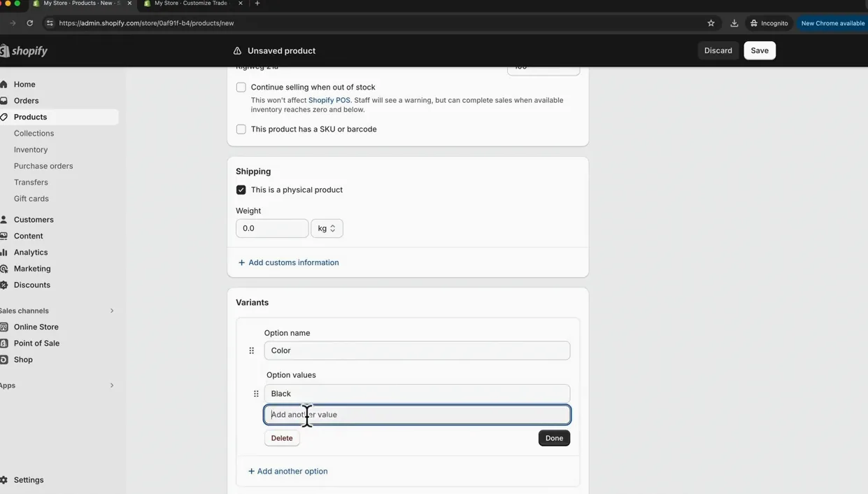Click the Customers sidebar label
The width and height of the screenshot is (868, 494).
click(34, 220)
